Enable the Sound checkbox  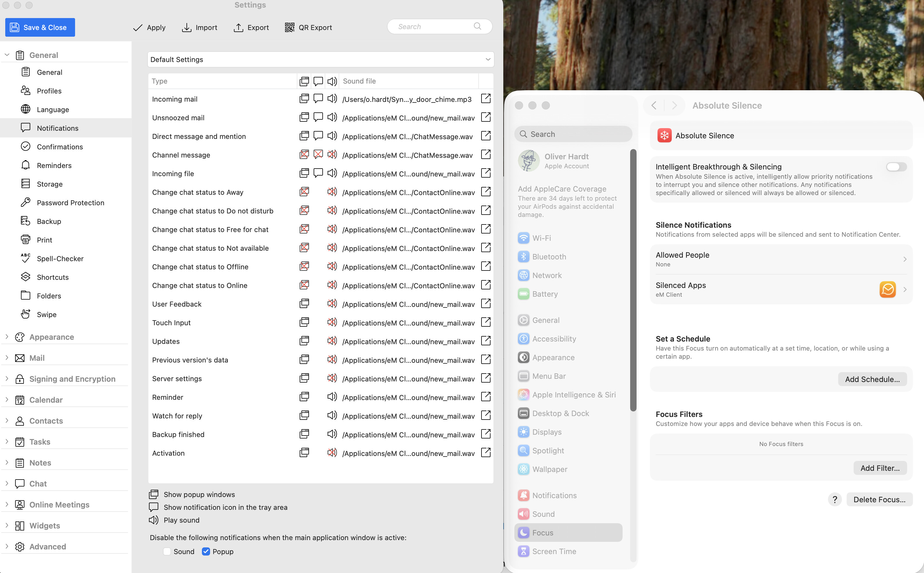click(167, 551)
